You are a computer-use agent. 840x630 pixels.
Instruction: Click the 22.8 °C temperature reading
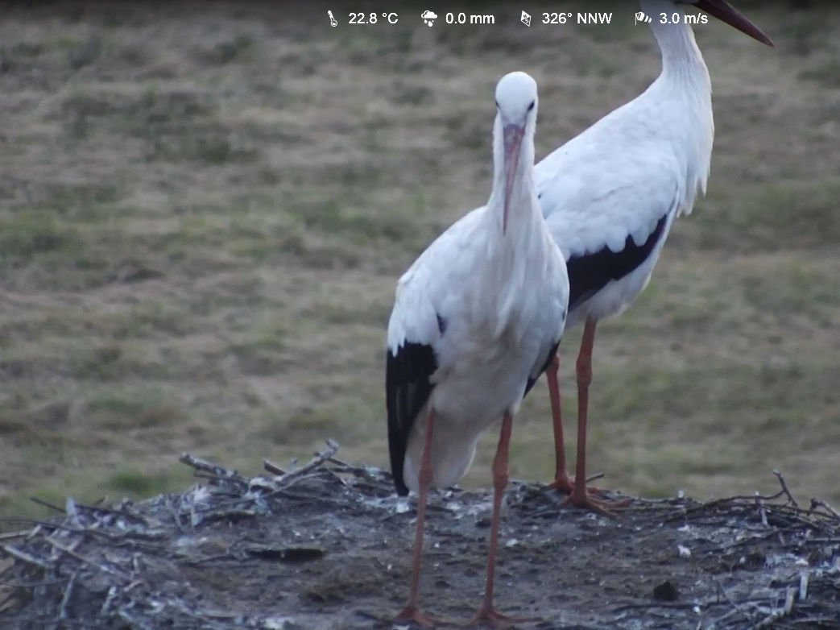click(373, 19)
